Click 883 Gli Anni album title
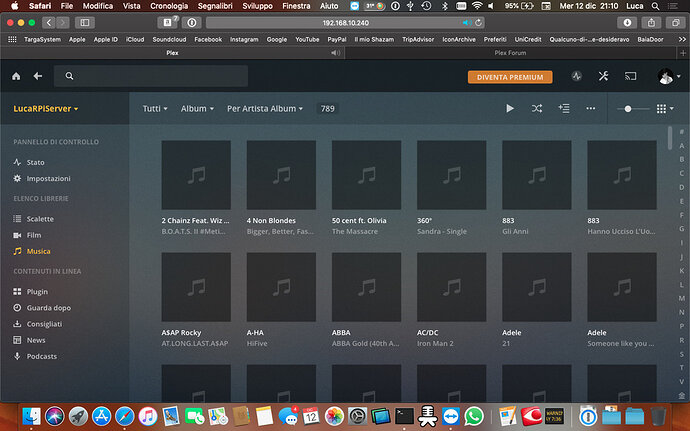The image size is (690, 431). (515, 232)
